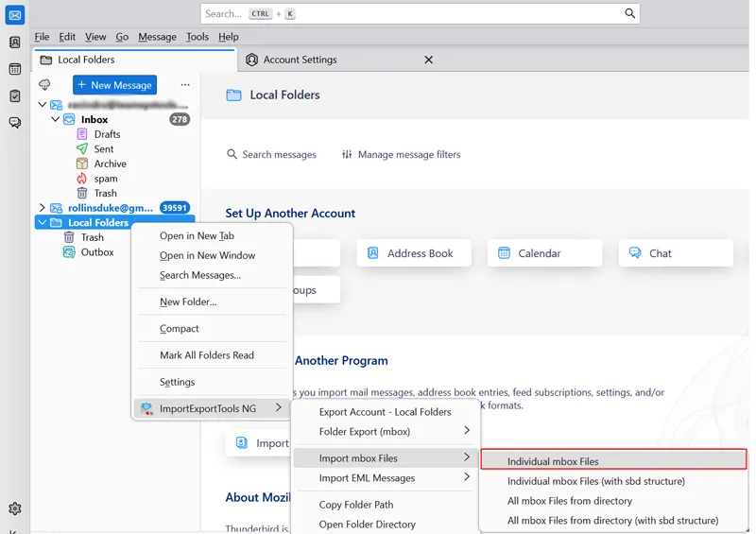The width and height of the screenshot is (756, 534).
Task: Open the Tools menu
Action: [197, 37]
